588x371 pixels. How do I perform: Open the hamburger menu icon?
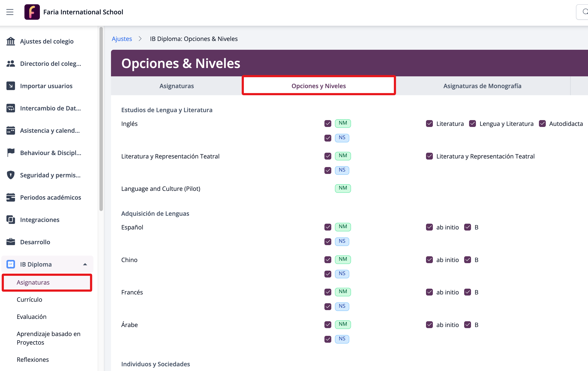pos(10,12)
